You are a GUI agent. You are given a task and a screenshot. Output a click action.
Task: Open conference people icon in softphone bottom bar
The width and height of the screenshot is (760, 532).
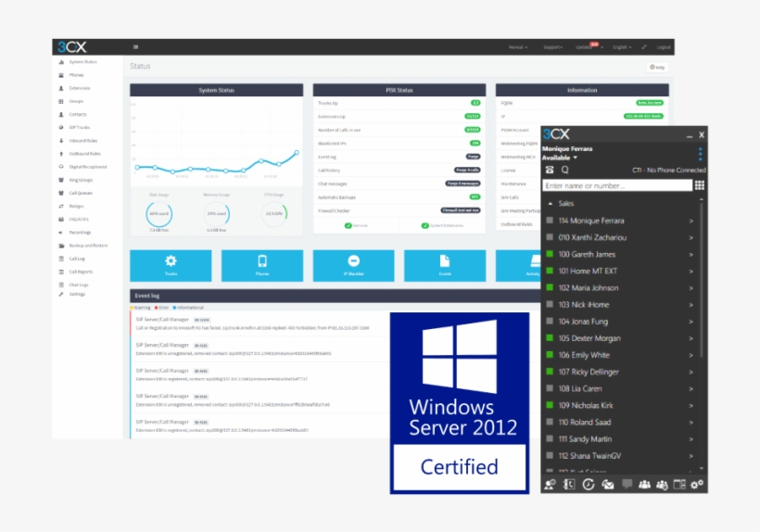click(645, 485)
